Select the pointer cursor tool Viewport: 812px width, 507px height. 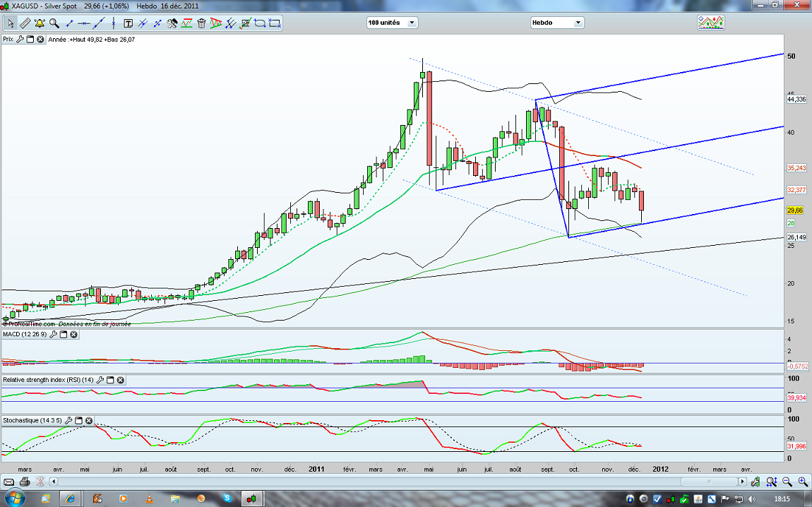[11, 23]
